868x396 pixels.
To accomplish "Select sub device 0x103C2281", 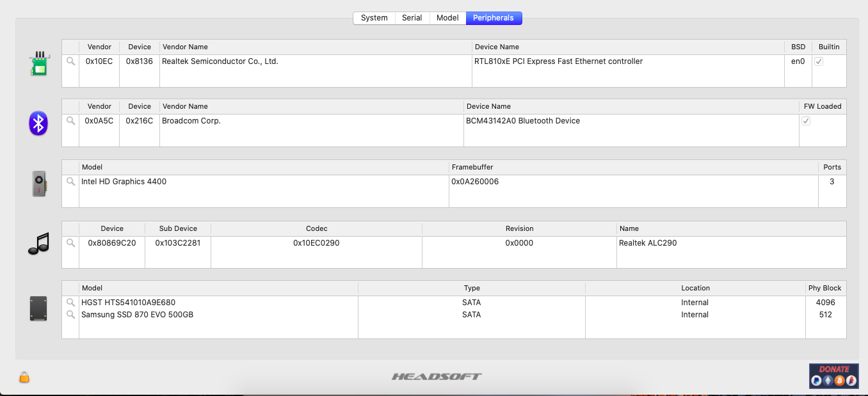I will [178, 243].
